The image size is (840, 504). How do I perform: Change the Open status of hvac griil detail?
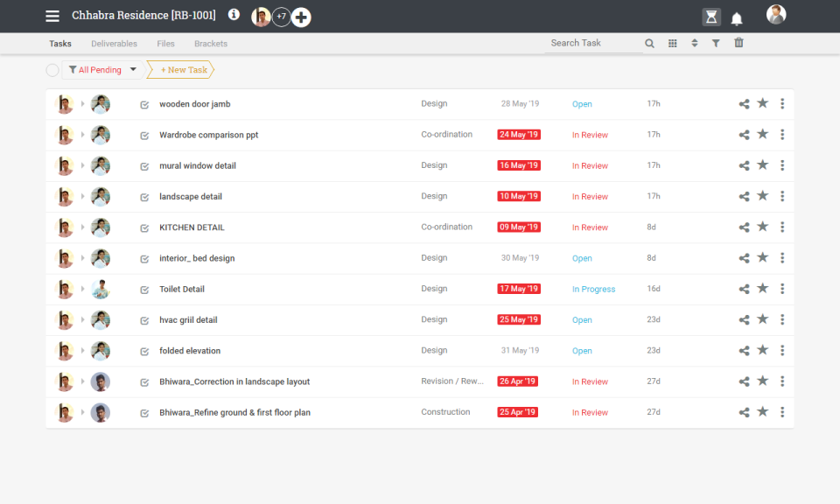[x=582, y=319]
